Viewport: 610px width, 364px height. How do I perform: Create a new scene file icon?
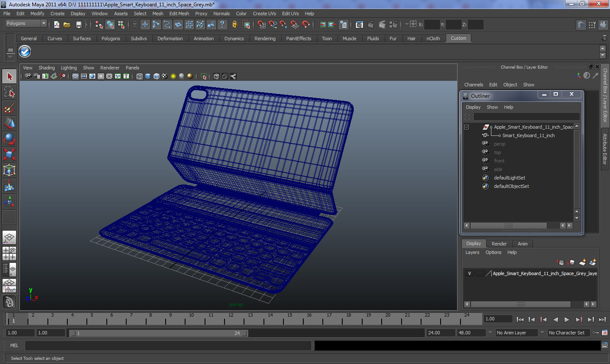(56, 25)
